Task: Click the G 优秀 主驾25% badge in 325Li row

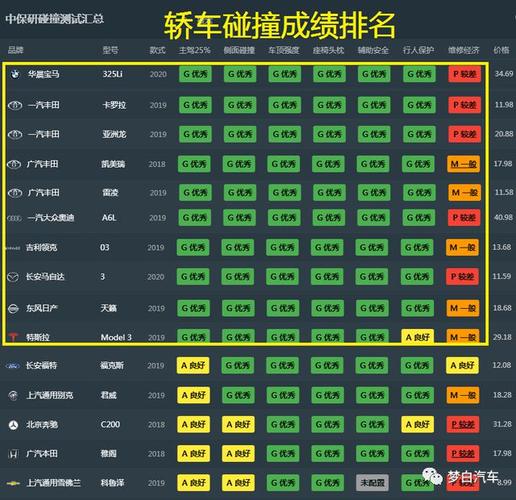Action: 195,74
